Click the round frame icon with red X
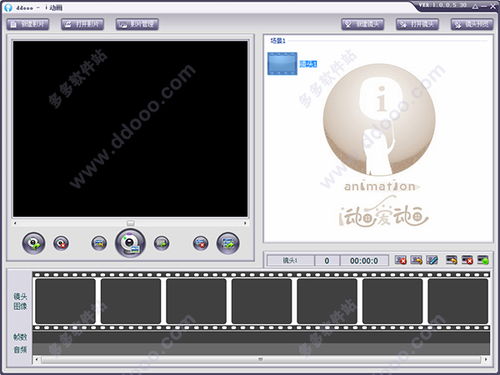 (x=201, y=243)
